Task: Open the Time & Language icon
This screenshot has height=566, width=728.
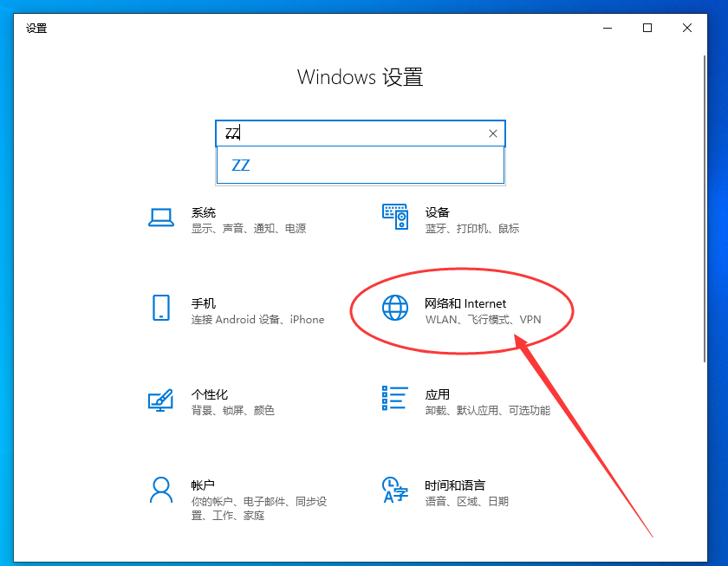Action: click(x=395, y=490)
